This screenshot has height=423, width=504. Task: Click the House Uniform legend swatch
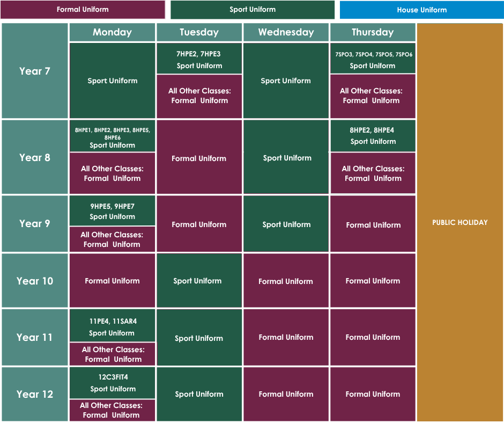[422, 10]
